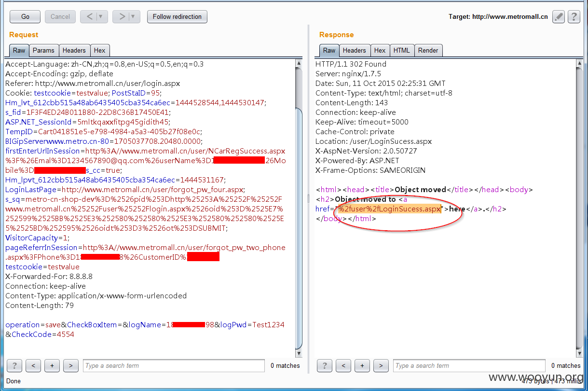Click 'X-Frame-Options: SAMEORIGIN' line
Image resolution: width=588 pixels, height=391 pixels.
click(x=370, y=170)
